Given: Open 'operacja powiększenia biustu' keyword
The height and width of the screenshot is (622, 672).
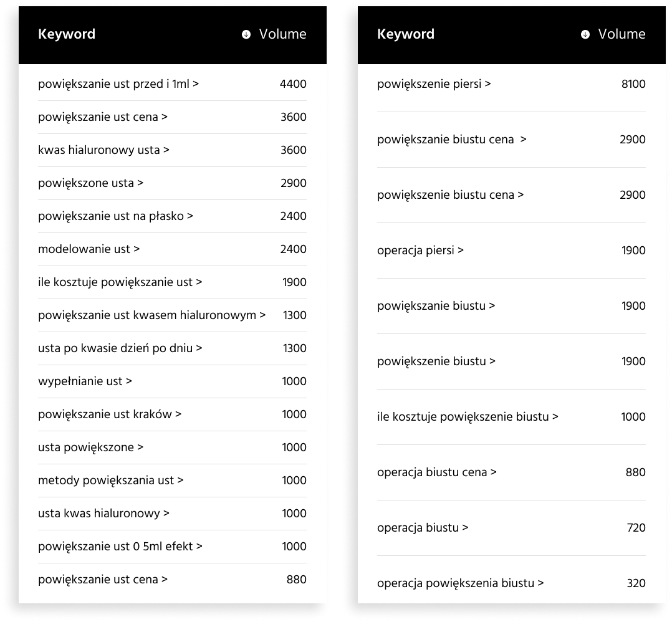Looking at the screenshot, I should 460,583.
